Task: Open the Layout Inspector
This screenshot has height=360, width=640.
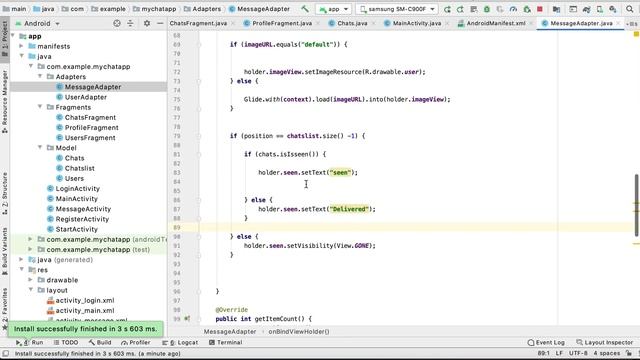Action: [604, 342]
